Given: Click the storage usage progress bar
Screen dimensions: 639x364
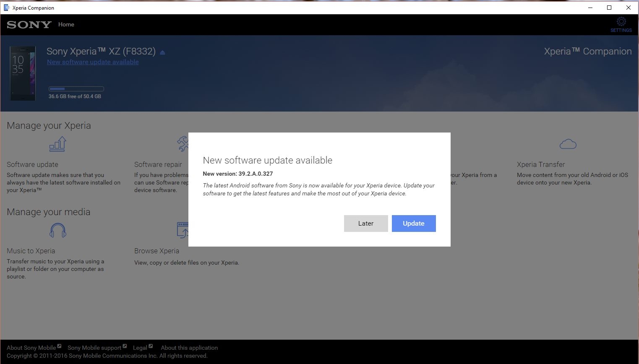Looking at the screenshot, I should tap(76, 89).
